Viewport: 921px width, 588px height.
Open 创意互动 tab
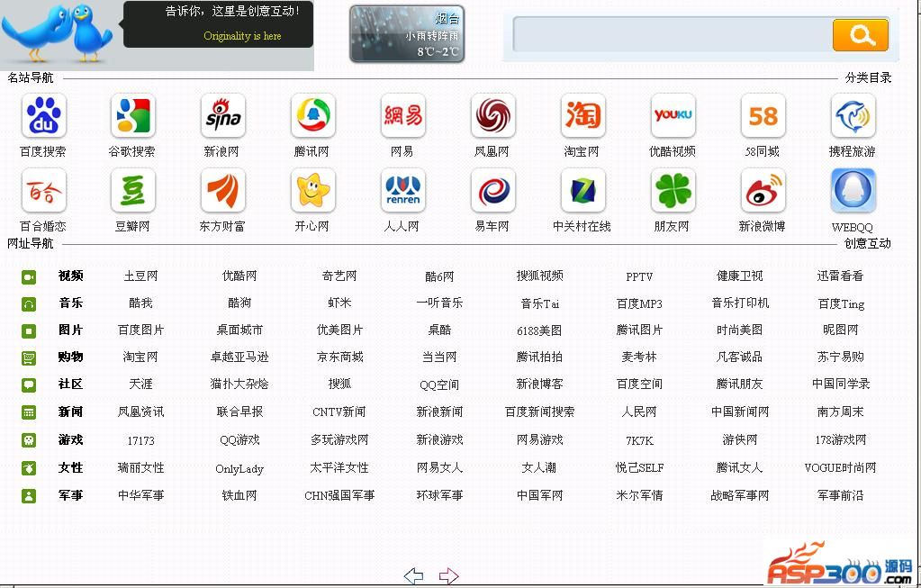coord(868,243)
